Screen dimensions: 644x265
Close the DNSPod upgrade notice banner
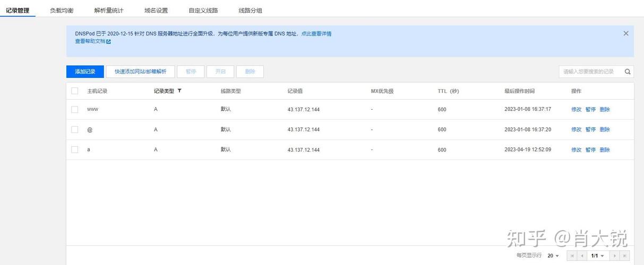pos(625,33)
